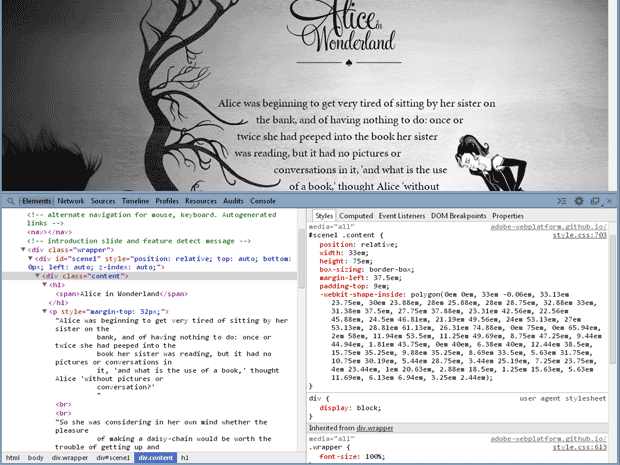Viewport: 620px width, 465px height.
Task: Select the Event Listeners sidebar tab
Action: click(x=402, y=216)
